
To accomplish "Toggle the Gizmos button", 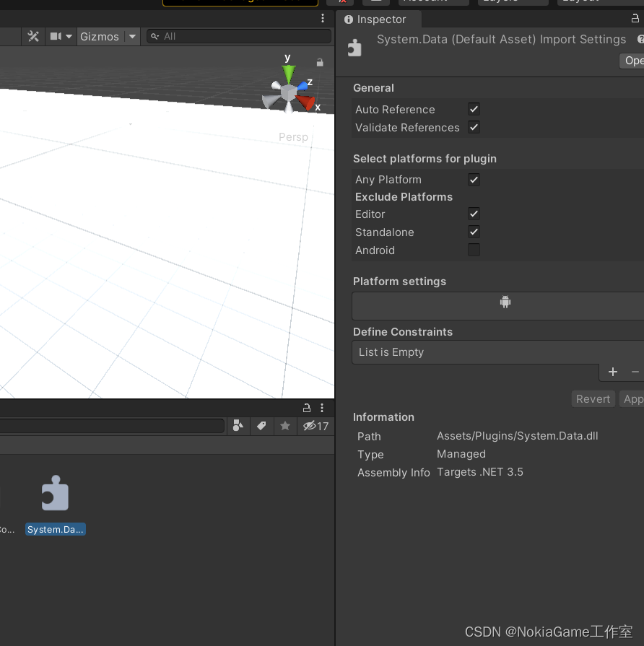I will click(100, 37).
